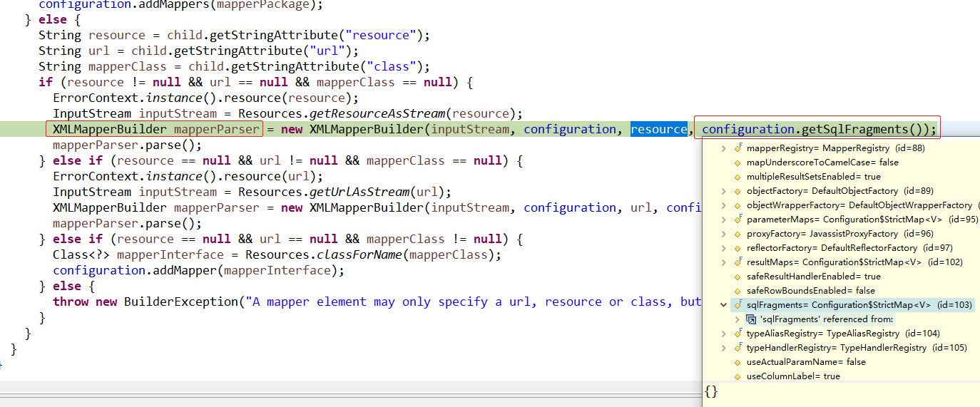The image size is (980, 407).
Task: Select the sqlFragments= Configuration$StrictMap (id=103) row
Action: pos(859,305)
